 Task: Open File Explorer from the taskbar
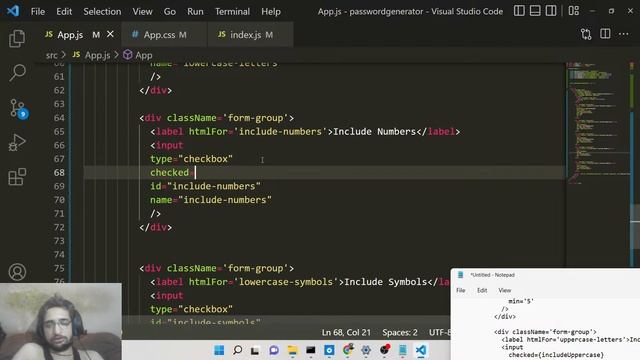point(292,350)
